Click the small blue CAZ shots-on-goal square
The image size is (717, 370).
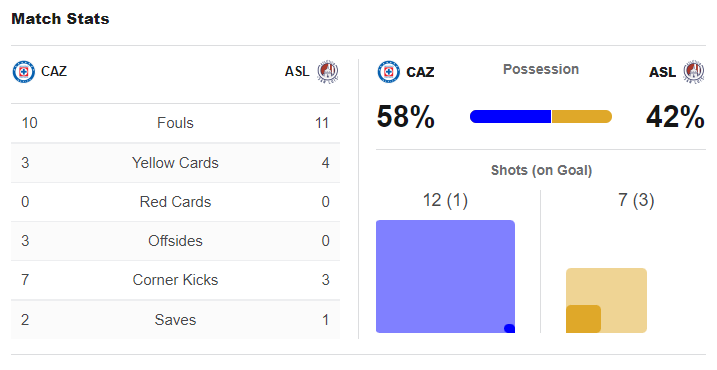pos(509,328)
